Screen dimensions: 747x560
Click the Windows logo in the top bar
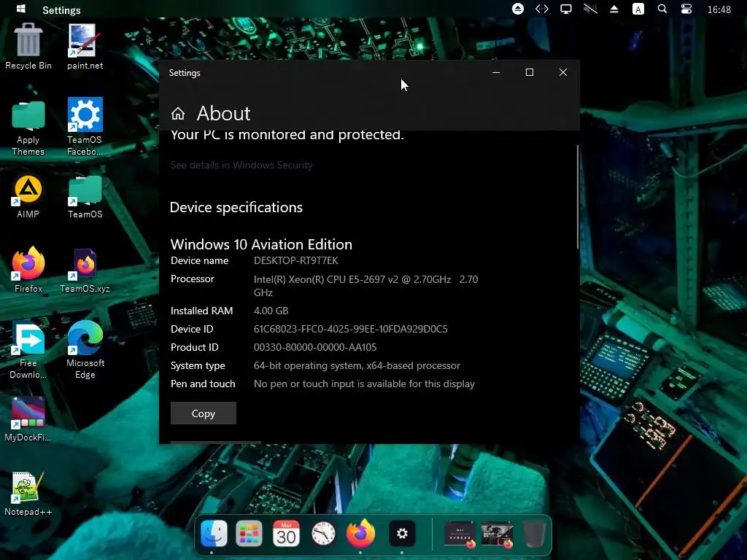point(21,9)
